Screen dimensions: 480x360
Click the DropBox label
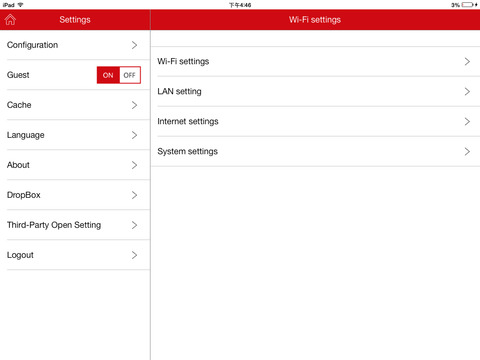pos(24,195)
